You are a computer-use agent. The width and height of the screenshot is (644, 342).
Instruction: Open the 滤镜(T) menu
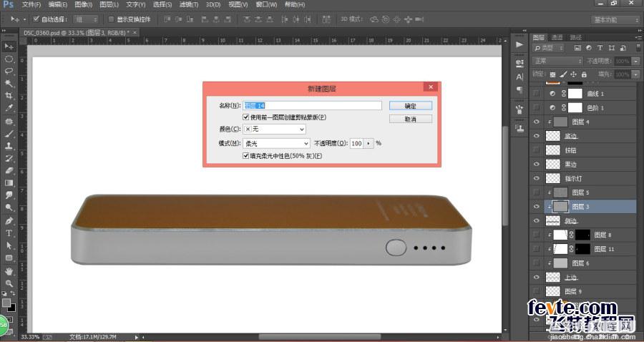[x=189, y=5]
